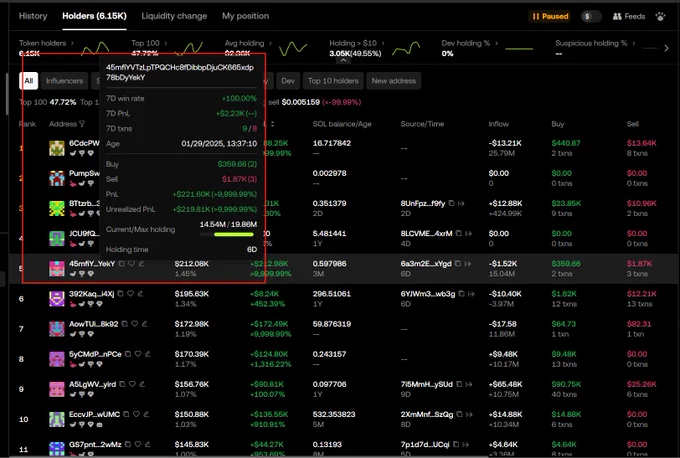Copy the EccvJP...wUMC address

(126, 414)
